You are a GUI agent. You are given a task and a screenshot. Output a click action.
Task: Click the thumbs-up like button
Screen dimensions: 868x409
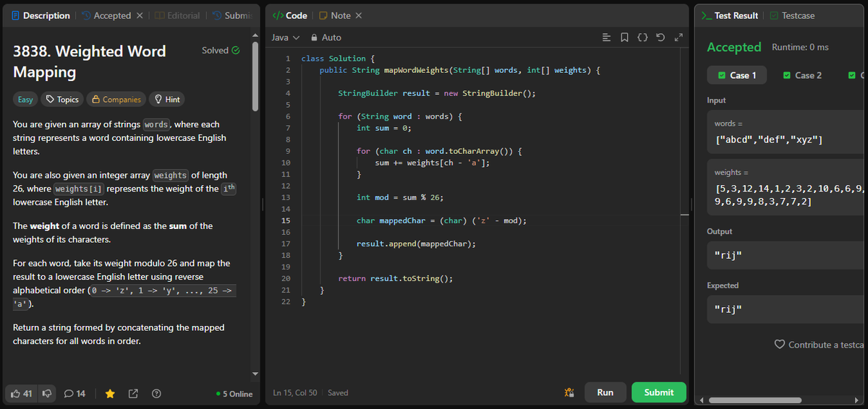coord(22,393)
